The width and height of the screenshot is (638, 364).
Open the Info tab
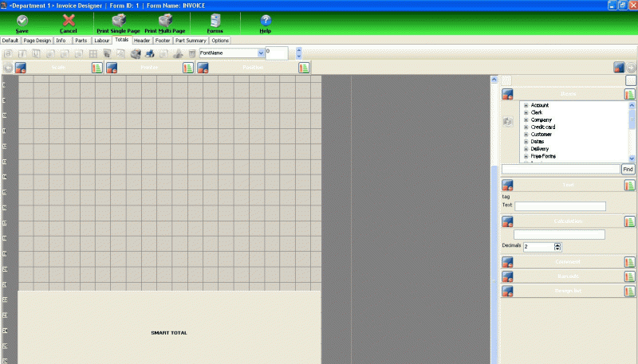pos(61,41)
